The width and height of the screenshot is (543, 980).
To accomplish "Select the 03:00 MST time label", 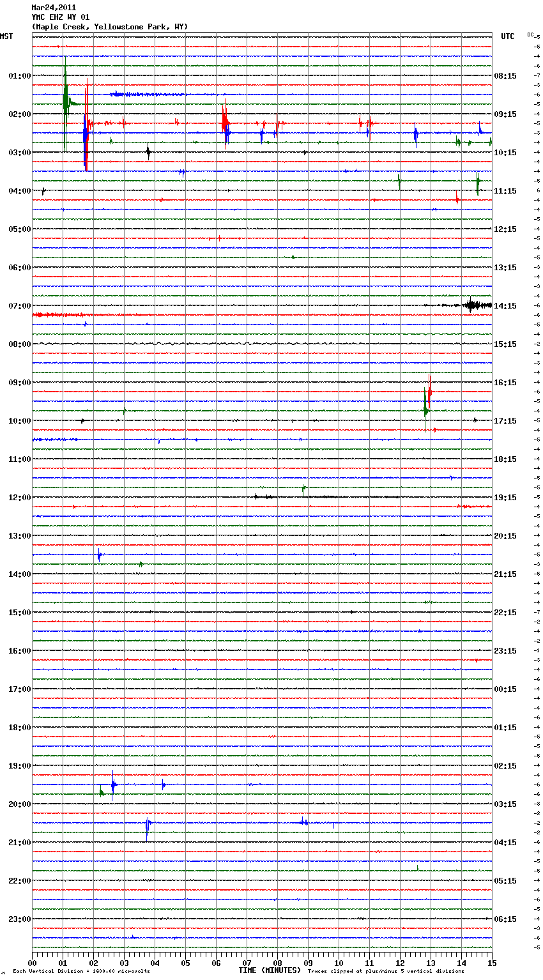I will (20, 153).
